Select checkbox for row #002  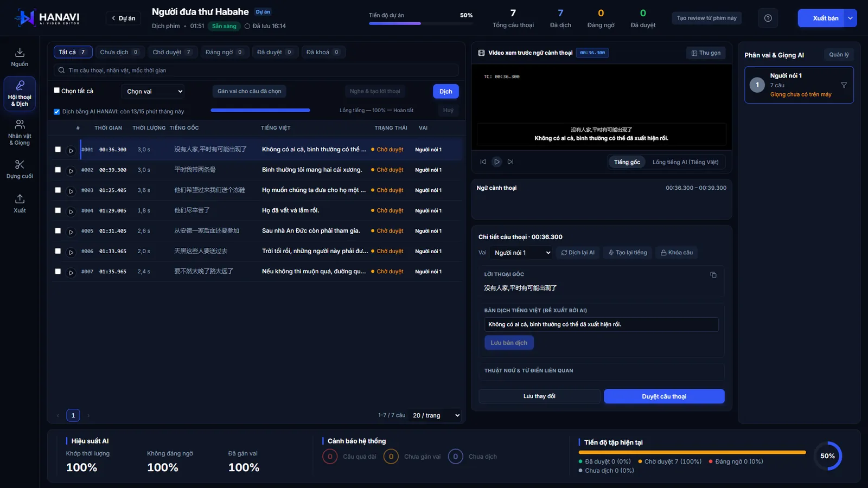click(58, 170)
